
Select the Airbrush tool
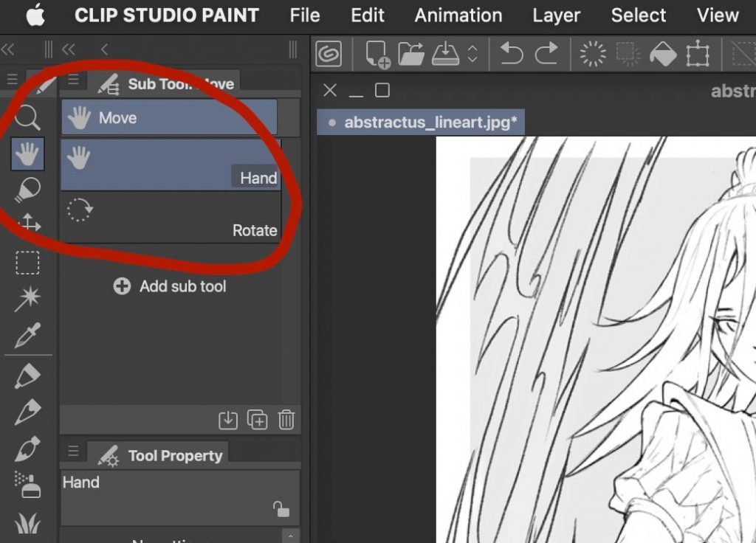[27, 483]
